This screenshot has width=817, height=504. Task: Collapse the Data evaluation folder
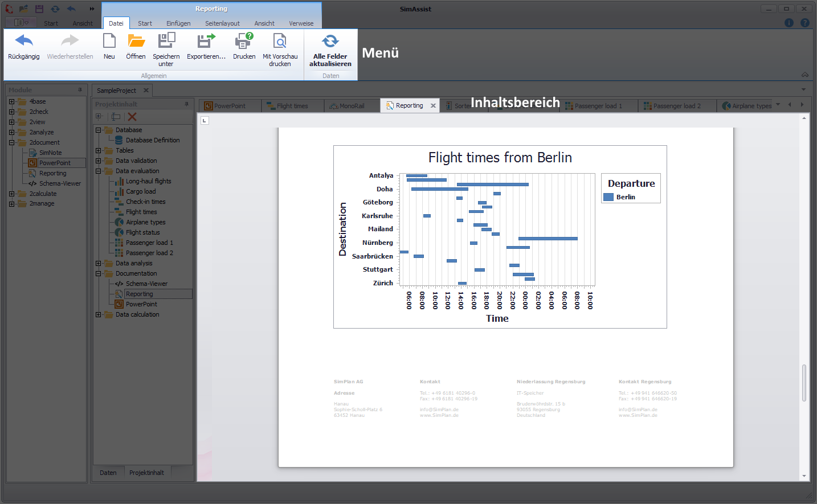point(98,171)
